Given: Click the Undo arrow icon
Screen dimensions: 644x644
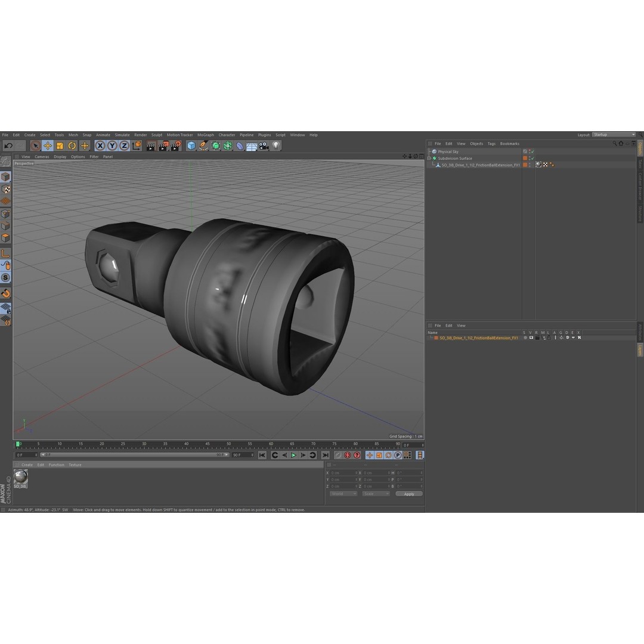Looking at the screenshot, I should pyautogui.click(x=8, y=146).
